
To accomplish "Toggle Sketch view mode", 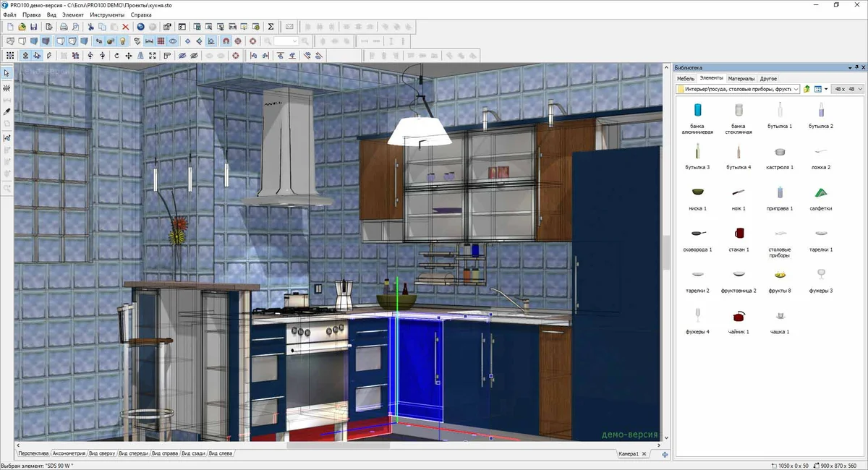I will pos(22,41).
